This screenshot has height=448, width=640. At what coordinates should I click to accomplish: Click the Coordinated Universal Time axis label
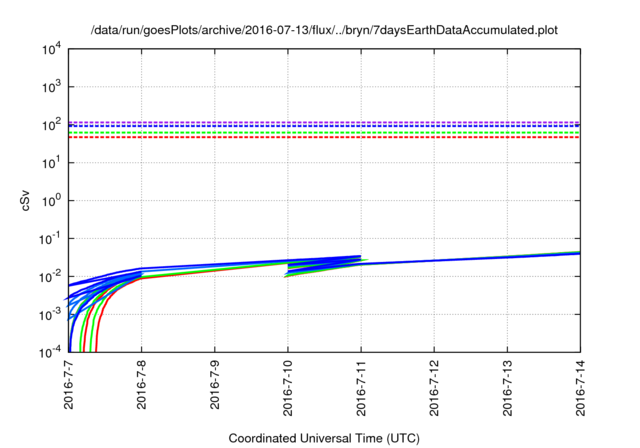pyautogui.click(x=324, y=439)
